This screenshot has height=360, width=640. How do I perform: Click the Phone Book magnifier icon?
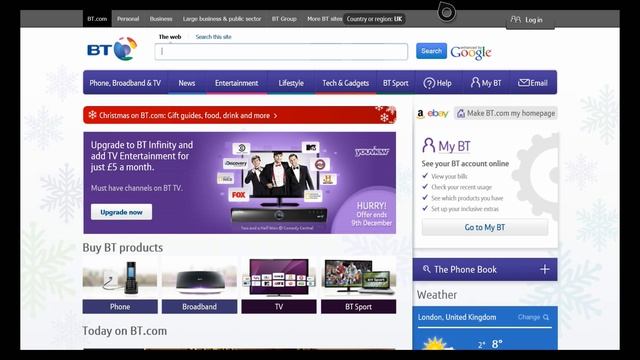(427, 269)
